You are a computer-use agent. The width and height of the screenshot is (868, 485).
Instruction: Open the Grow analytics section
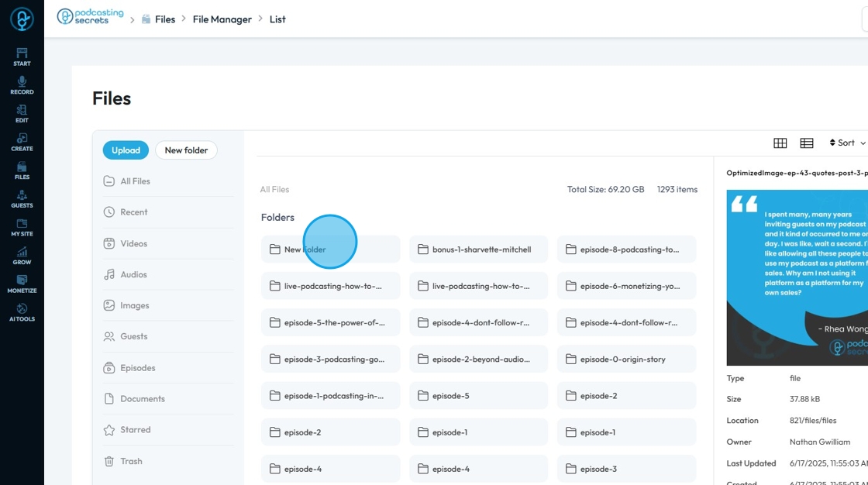pos(22,256)
